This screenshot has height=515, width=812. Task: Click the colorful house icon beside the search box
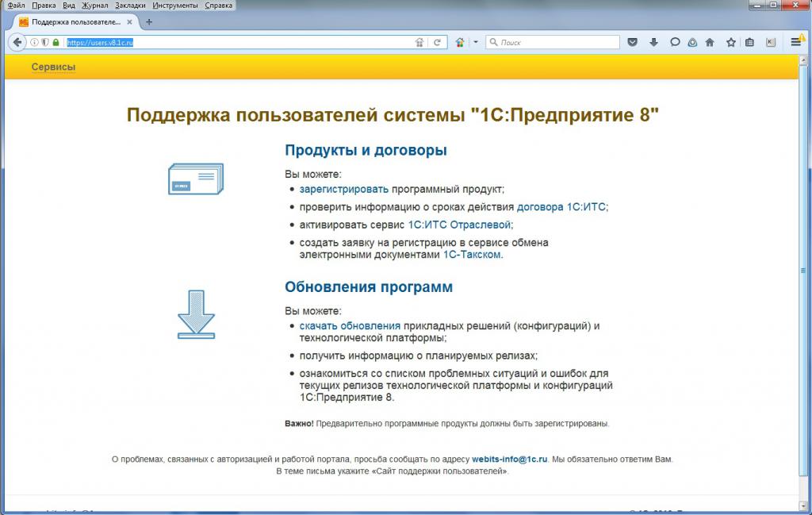[x=459, y=43]
